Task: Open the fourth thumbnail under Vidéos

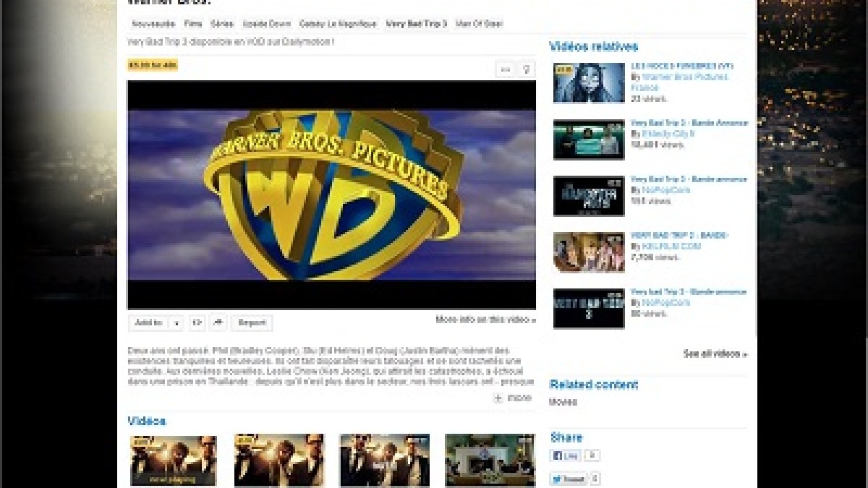Action: point(490,460)
